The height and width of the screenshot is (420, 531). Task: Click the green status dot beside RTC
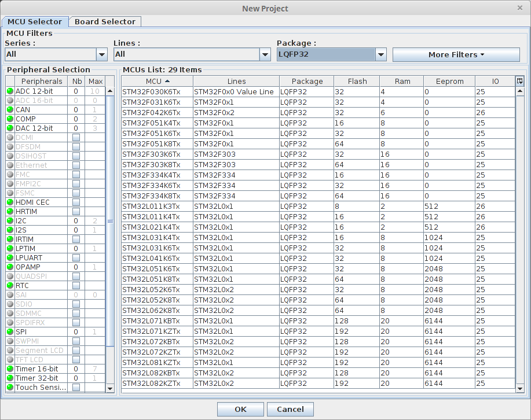click(10, 285)
